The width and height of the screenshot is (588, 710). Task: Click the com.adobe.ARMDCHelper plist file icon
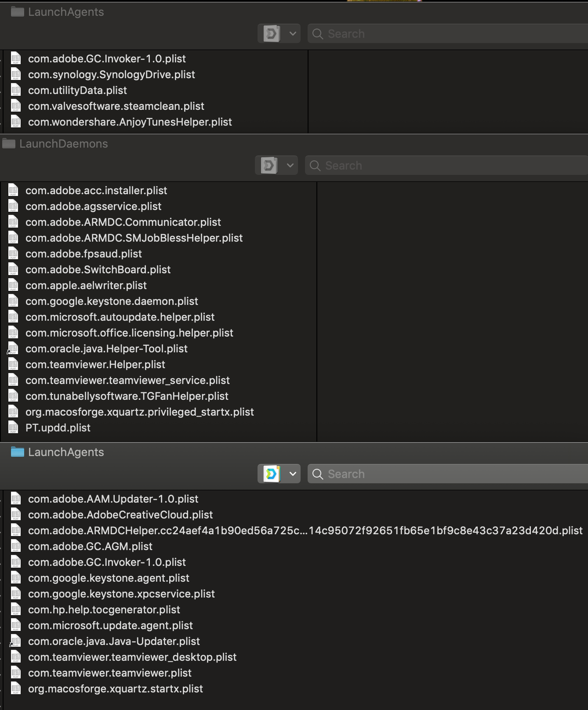(x=16, y=530)
